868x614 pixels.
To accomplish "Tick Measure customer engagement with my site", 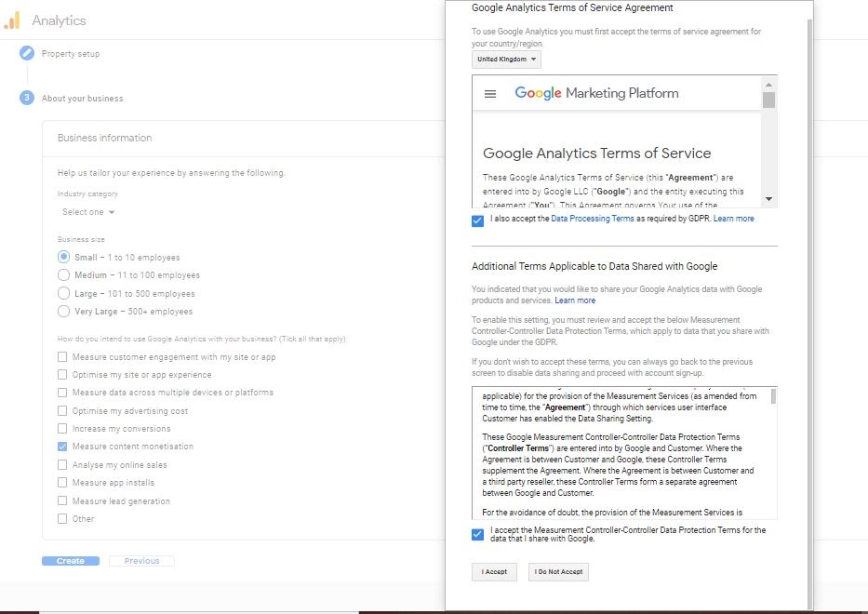I will click(62, 357).
